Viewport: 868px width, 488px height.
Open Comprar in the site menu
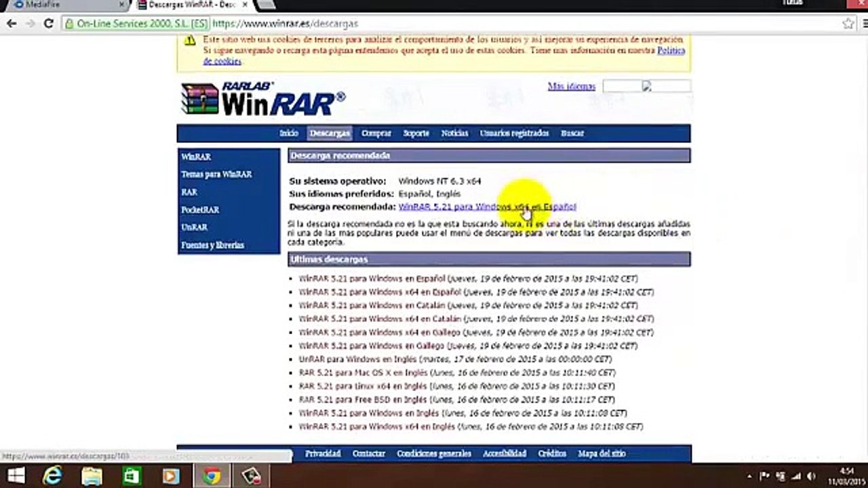pyautogui.click(x=377, y=134)
